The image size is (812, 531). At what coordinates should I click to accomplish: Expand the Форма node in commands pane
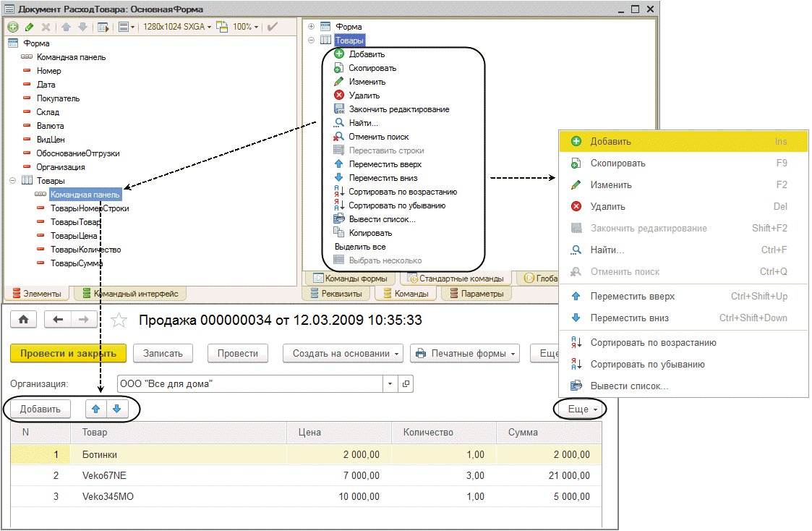tap(311, 27)
